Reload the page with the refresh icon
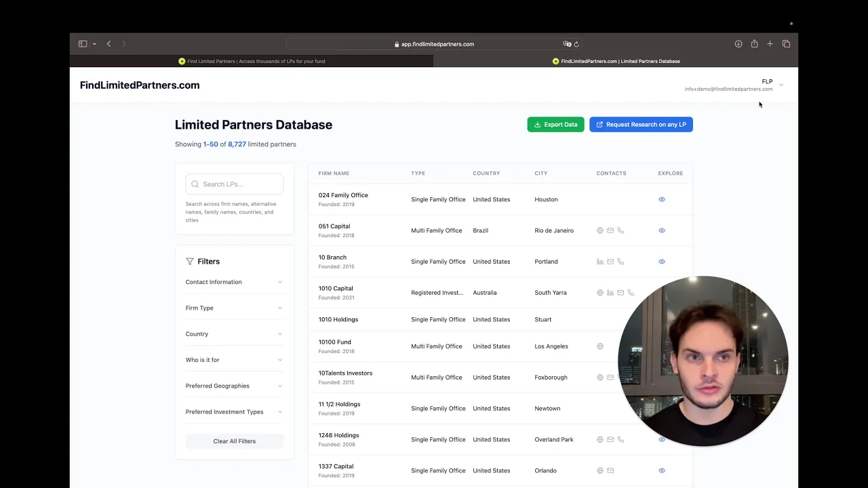Viewport: 868px width, 488px height. point(576,44)
